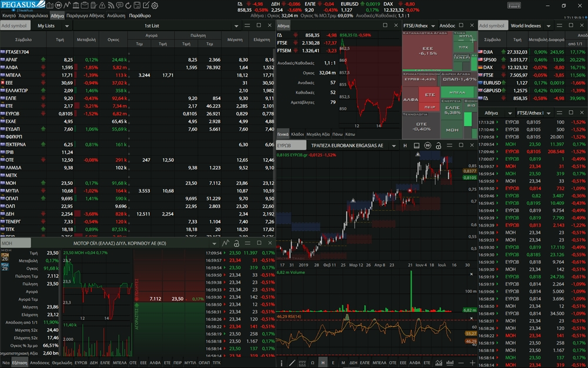Toggle the E weekly period button in chart toolbar
Viewport: 588px width, 368px height.
click(x=333, y=363)
